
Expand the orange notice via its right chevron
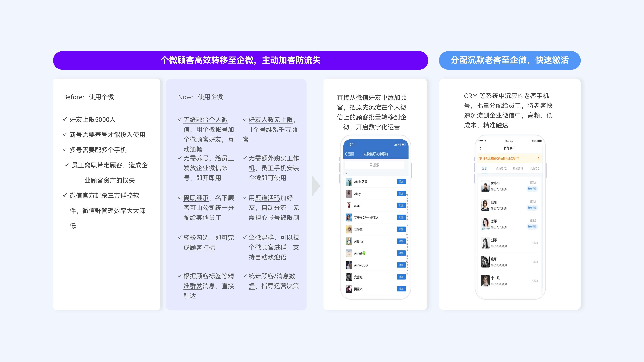[x=538, y=158]
